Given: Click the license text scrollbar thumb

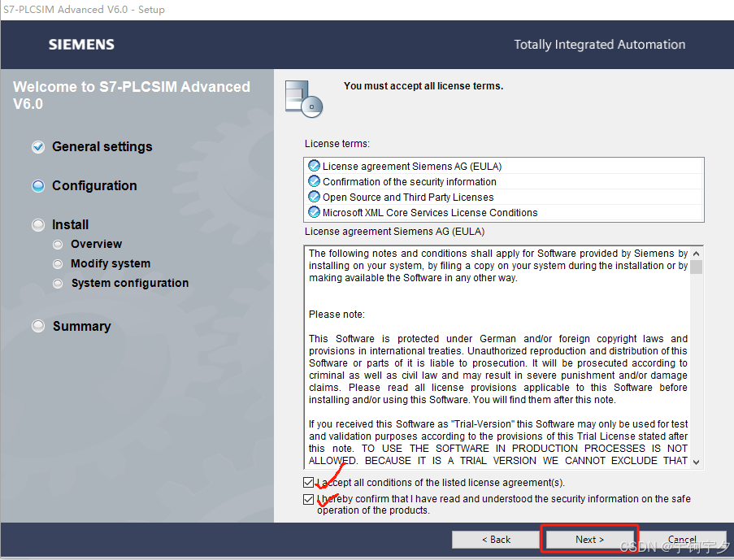Looking at the screenshot, I should 696,267.
